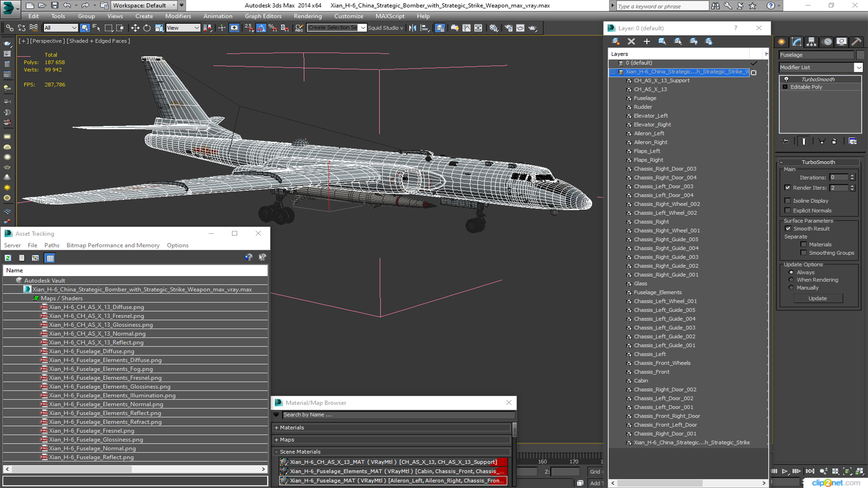Toggle TurboSmooth modifier lightbulb
868x488 pixels.
coord(786,79)
